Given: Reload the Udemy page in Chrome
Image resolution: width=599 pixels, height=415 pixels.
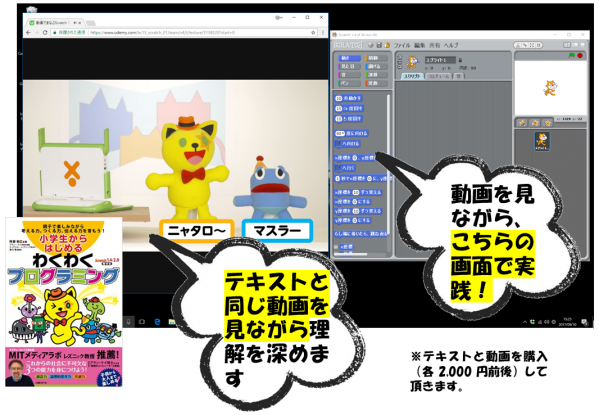Looking at the screenshot, I should pos(45,32).
